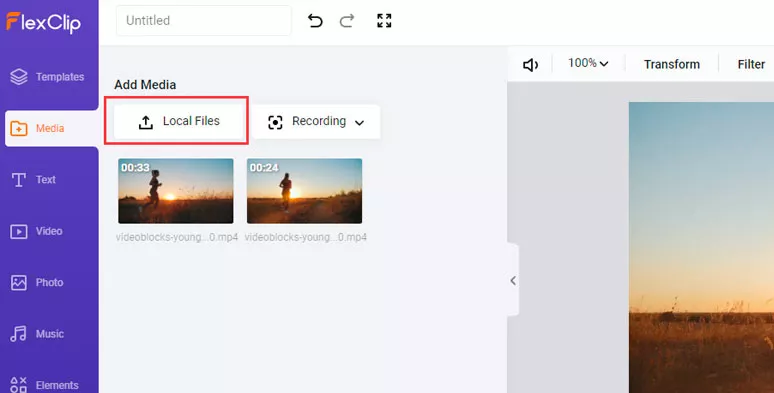Mute the video with speaker icon
The image size is (774, 393).
[530, 65]
